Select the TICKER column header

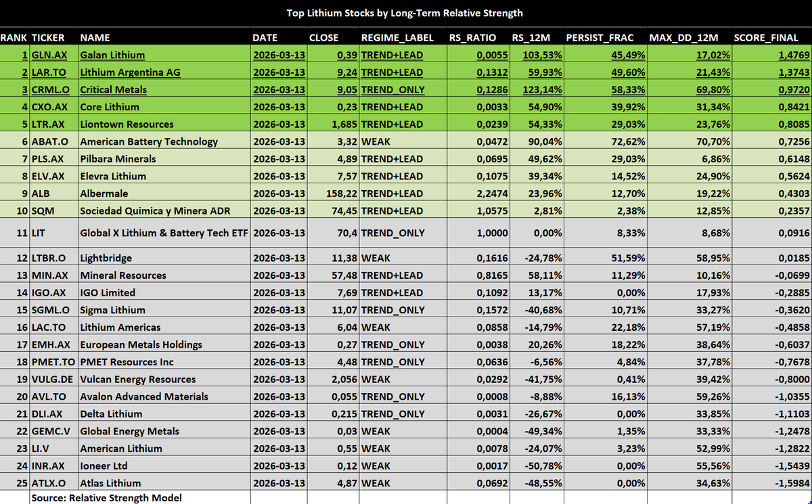click(49, 38)
